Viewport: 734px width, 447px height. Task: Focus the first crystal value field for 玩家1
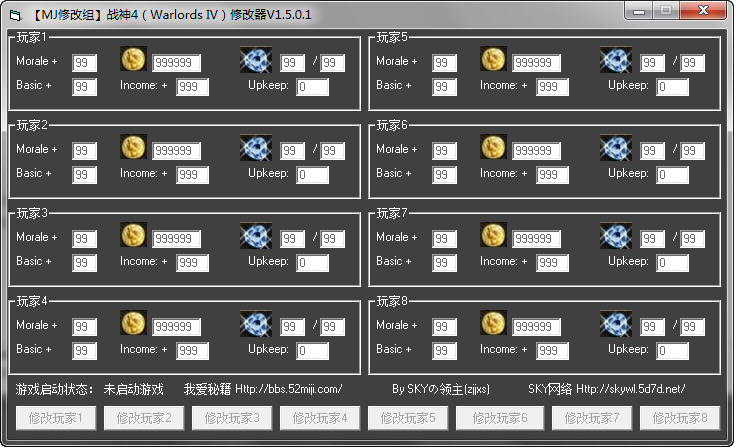292,63
